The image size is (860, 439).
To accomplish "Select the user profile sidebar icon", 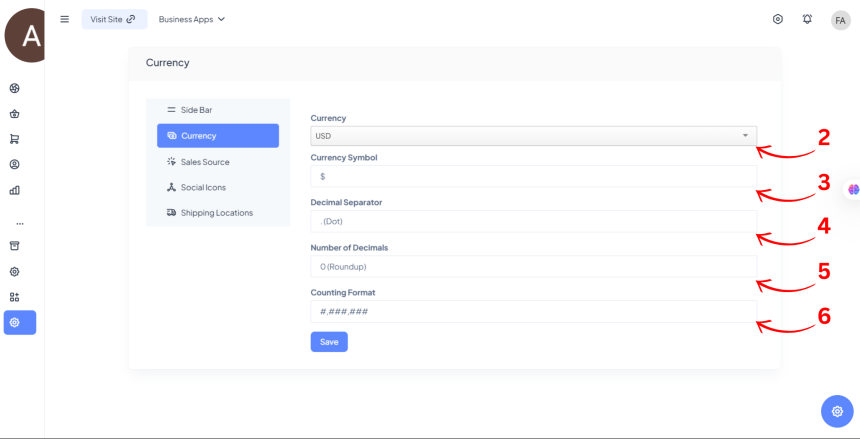I will click(15, 165).
